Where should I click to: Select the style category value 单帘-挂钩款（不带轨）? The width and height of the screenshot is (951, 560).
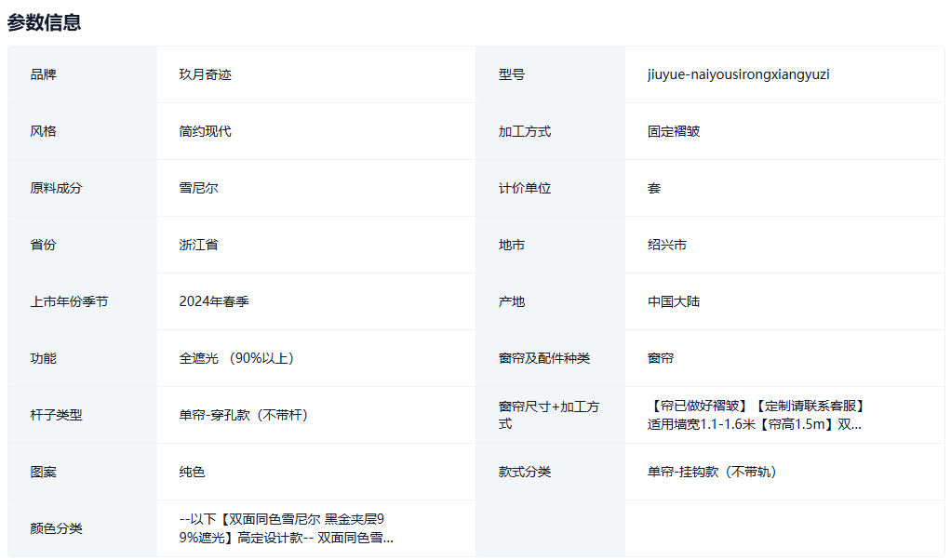(x=713, y=472)
